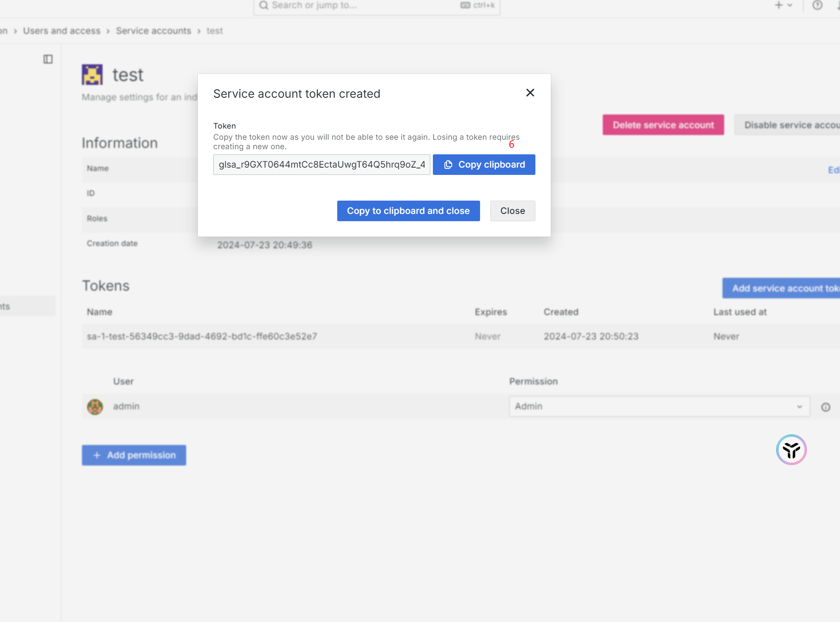This screenshot has height=622, width=840.
Task: Click the floating round assistant logo
Action: pos(791,450)
